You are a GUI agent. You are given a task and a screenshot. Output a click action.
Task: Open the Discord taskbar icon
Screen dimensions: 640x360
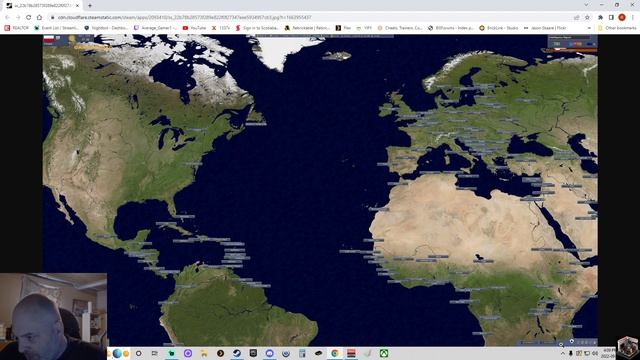click(x=269, y=353)
